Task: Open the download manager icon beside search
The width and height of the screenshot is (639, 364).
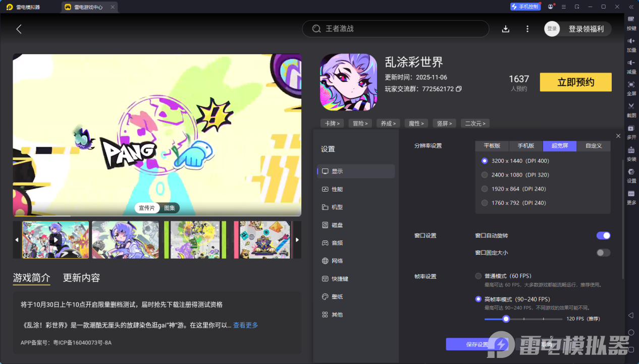Action: click(x=505, y=29)
